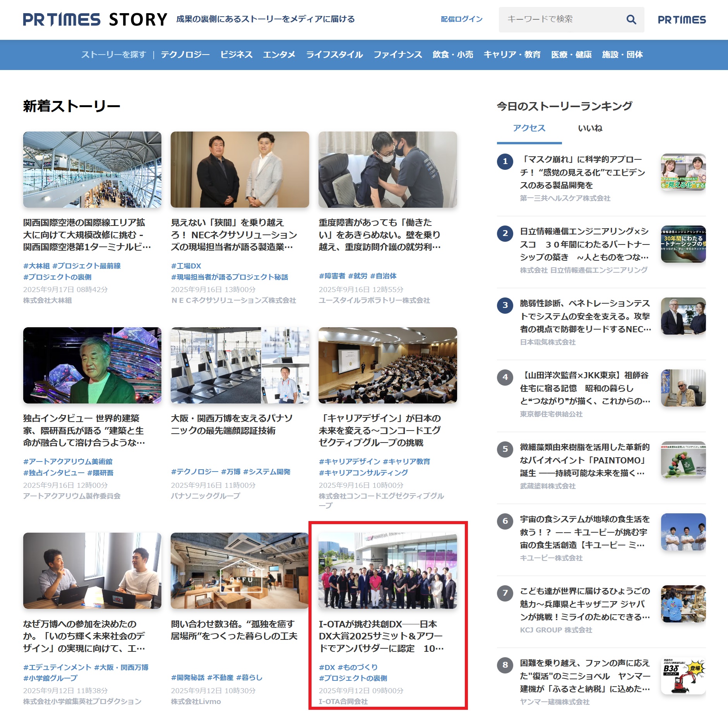
Task: Open 第一三共ヘルスケア株式会社 company link
Action: pos(565,198)
